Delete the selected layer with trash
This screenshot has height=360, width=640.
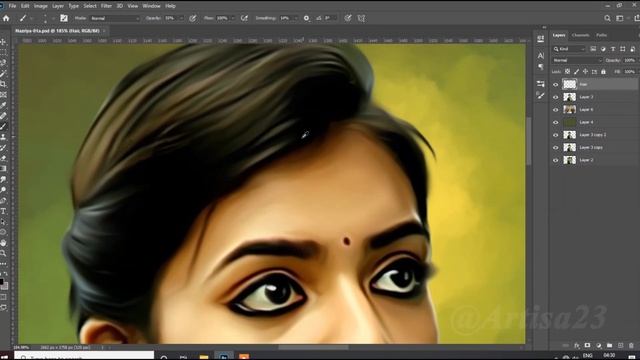pyautogui.click(x=631, y=346)
